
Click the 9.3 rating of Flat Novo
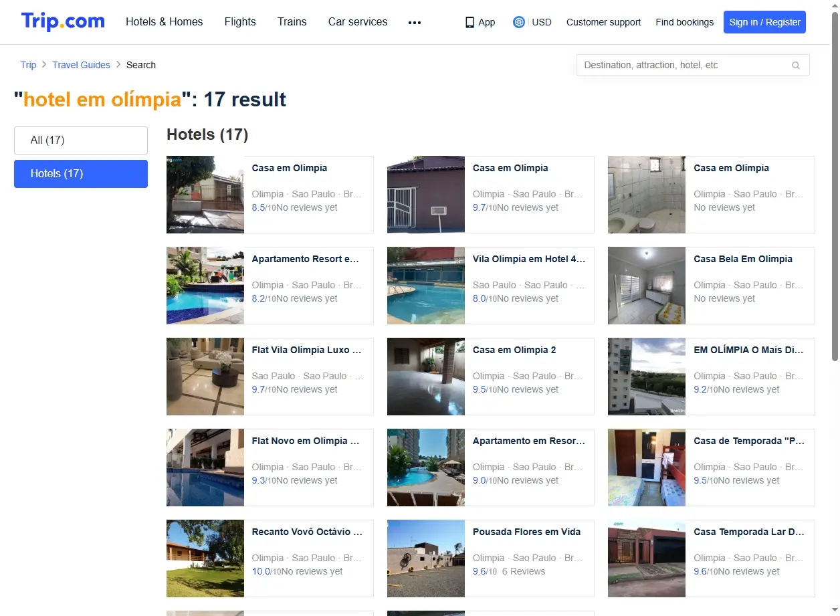258,480
